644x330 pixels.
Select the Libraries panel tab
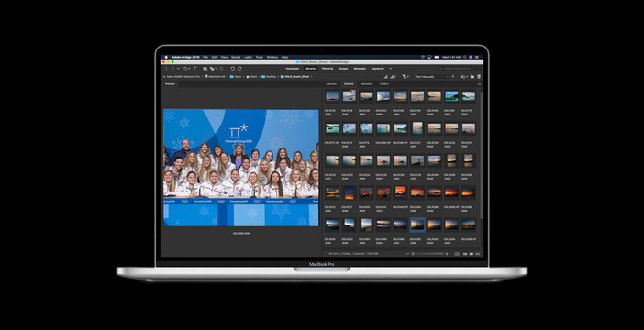coord(331,84)
